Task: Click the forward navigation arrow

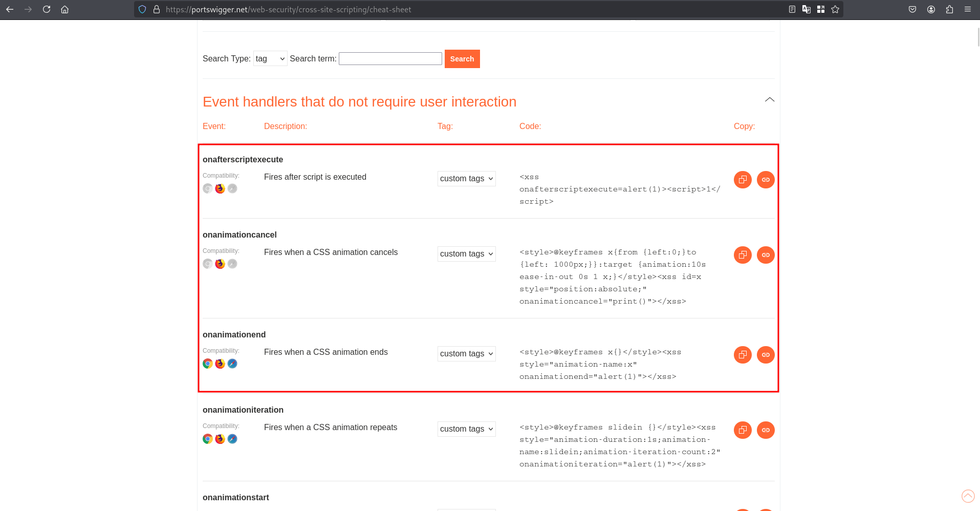Action: (x=28, y=9)
